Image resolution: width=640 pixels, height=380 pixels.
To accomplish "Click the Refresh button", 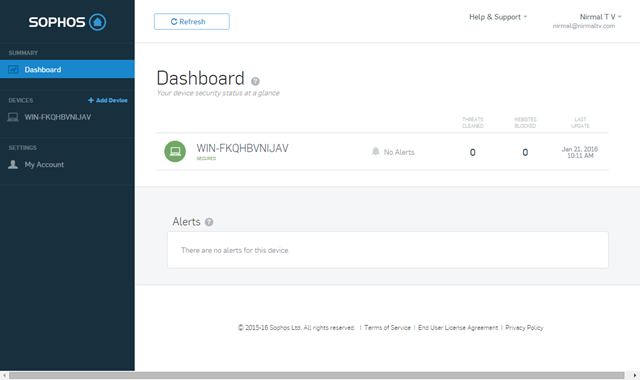I will click(191, 22).
